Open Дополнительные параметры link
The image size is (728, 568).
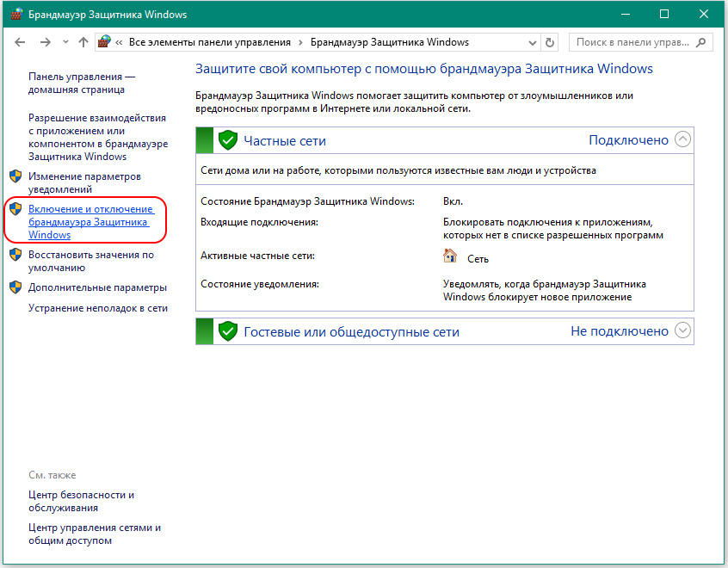pos(97,287)
